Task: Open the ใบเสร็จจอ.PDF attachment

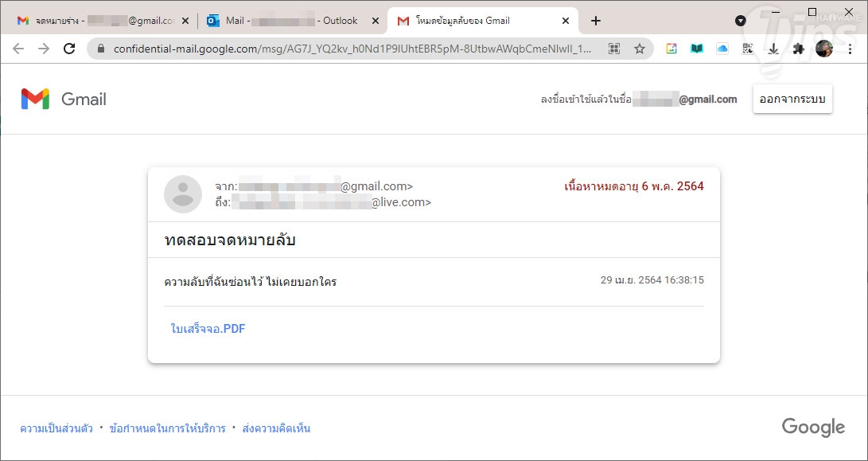Action: tap(208, 329)
